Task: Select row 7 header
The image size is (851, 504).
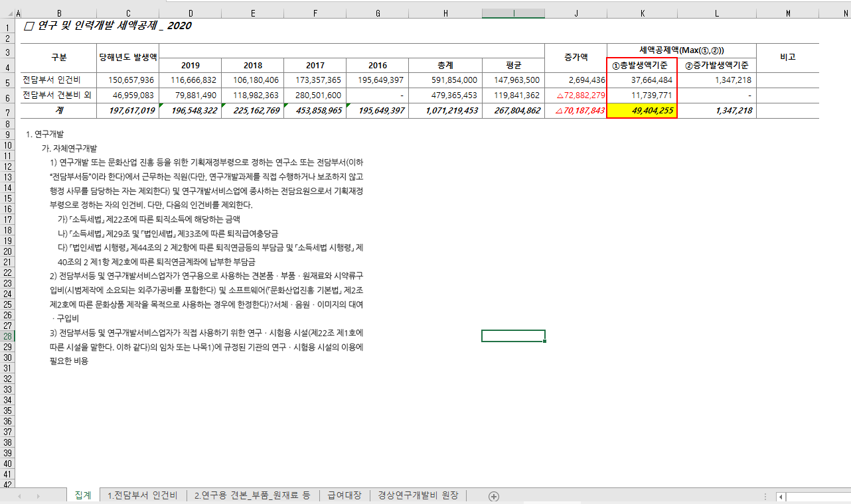Action: [8, 111]
